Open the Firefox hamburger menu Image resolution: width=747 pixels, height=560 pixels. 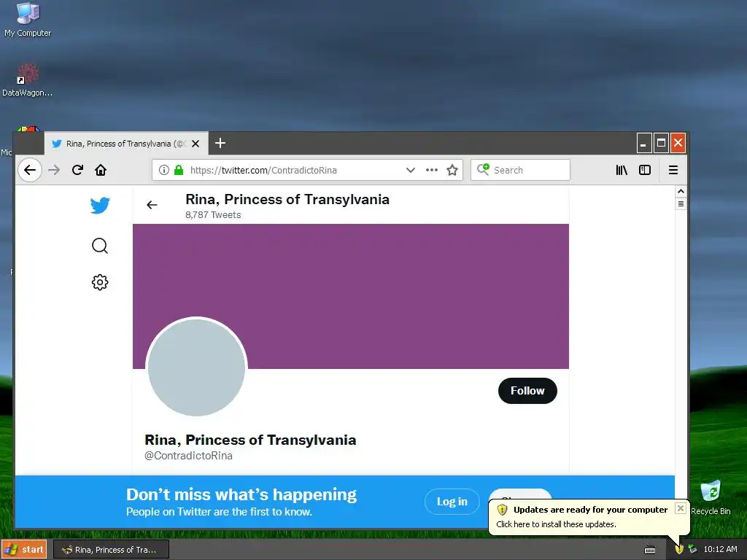pyautogui.click(x=673, y=170)
